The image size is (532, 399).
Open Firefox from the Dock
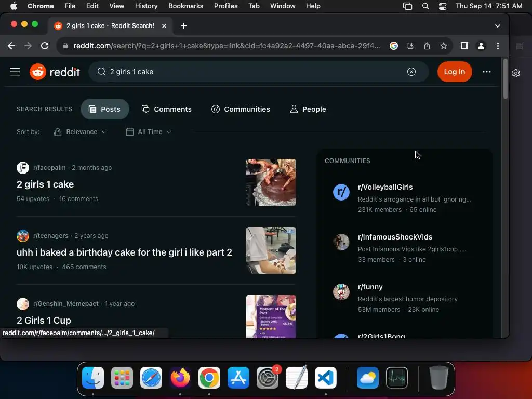coord(180,378)
